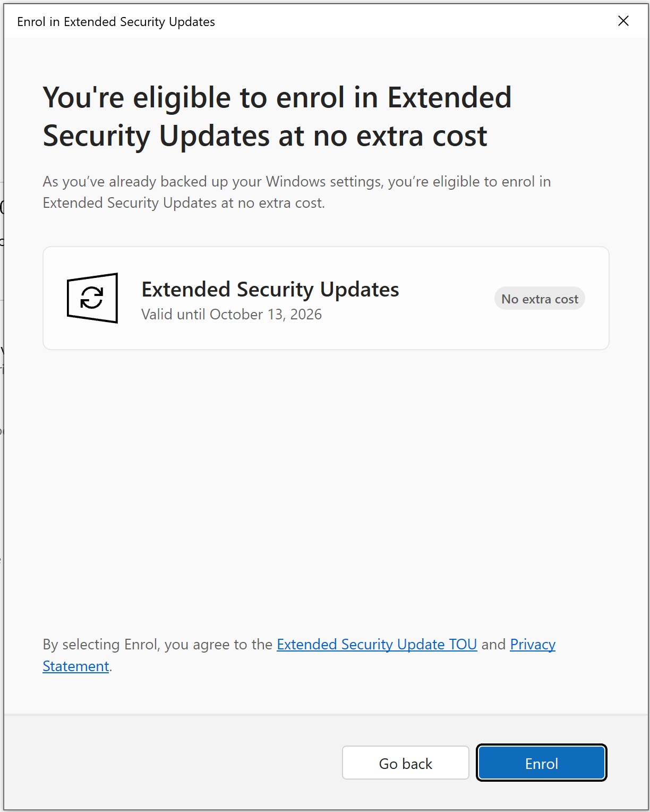Screen dimensions: 650x812
Task: Click the Extended Security Updates sync icon
Action: pos(92,298)
